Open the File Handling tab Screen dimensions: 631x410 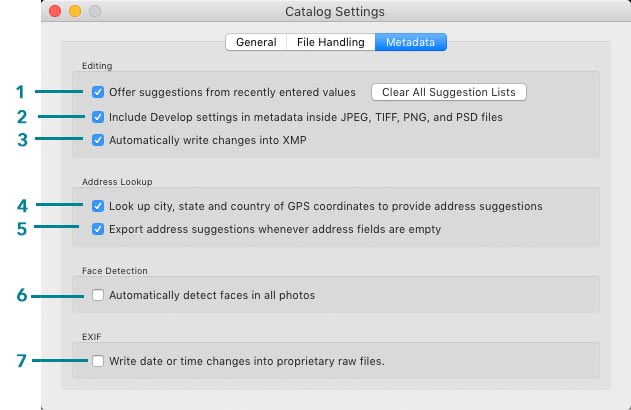[330, 42]
